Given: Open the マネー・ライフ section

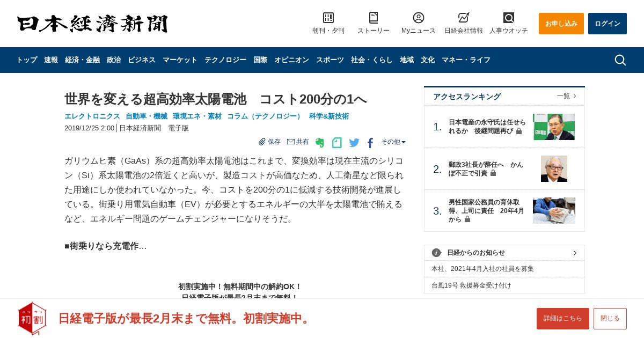Looking at the screenshot, I should coord(466,60).
